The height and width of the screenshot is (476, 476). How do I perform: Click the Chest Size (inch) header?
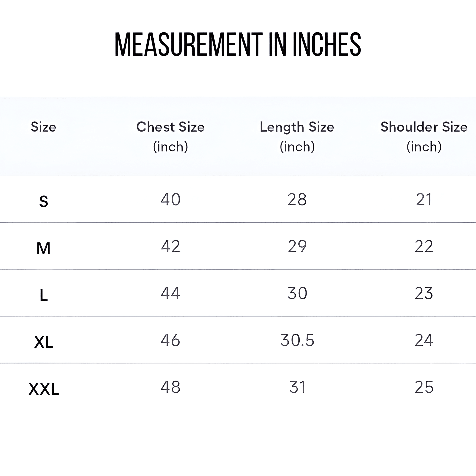point(170,136)
